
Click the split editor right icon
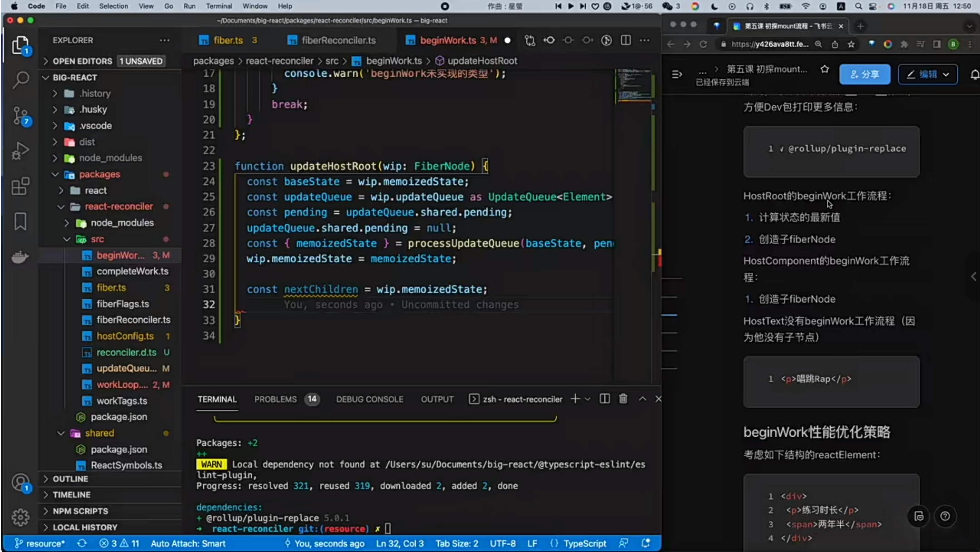pos(626,40)
